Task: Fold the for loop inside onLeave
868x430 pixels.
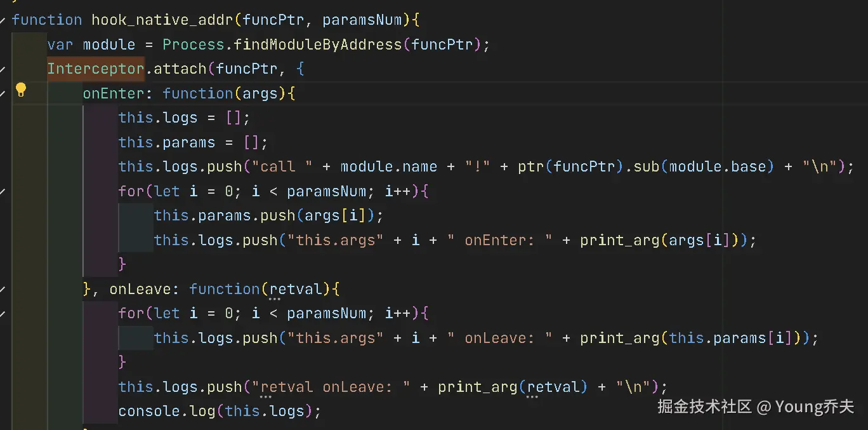Action: pos(3,314)
